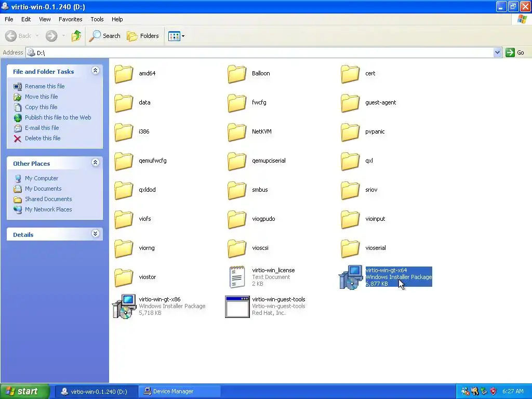
Task: Expand the Address bar dropdown
Action: point(497,52)
